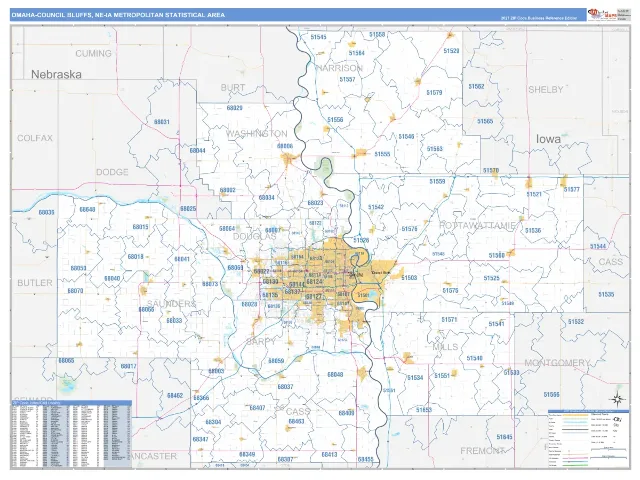Select ZIP code 68059
The width and height of the screenshot is (640, 480).
click(276, 361)
